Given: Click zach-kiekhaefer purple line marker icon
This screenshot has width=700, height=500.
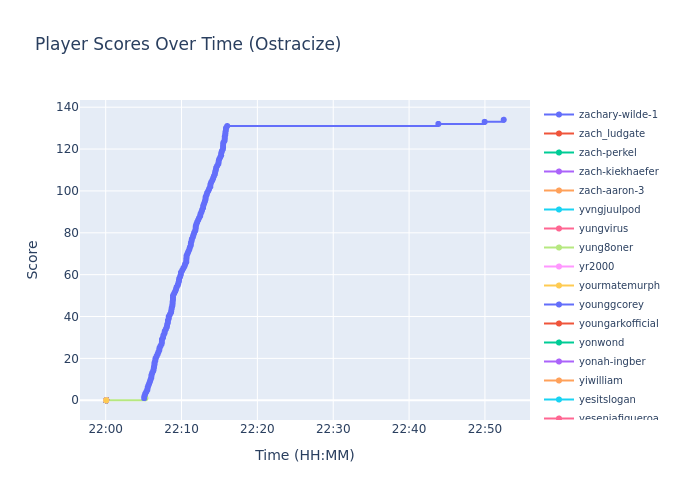Looking at the screenshot, I should click(559, 172).
